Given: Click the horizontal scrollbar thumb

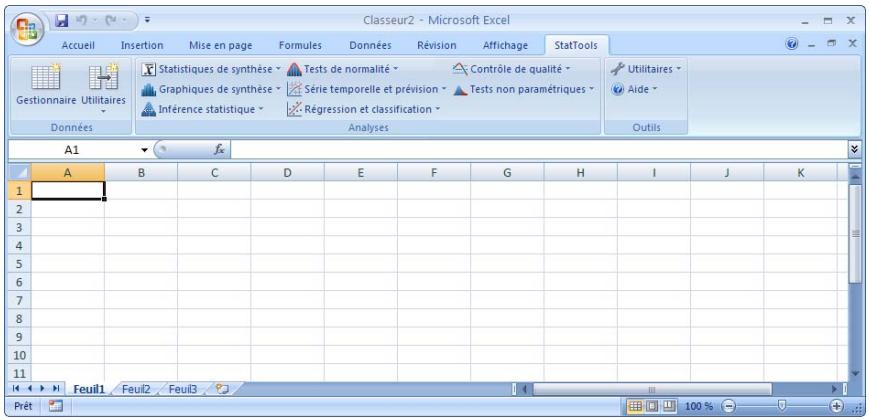Looking at the screenshot, I should coord(652,389).
